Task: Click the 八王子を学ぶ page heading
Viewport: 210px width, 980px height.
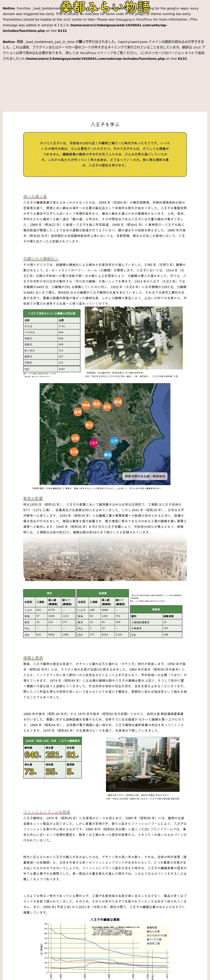Action: (x=105, y=124)
